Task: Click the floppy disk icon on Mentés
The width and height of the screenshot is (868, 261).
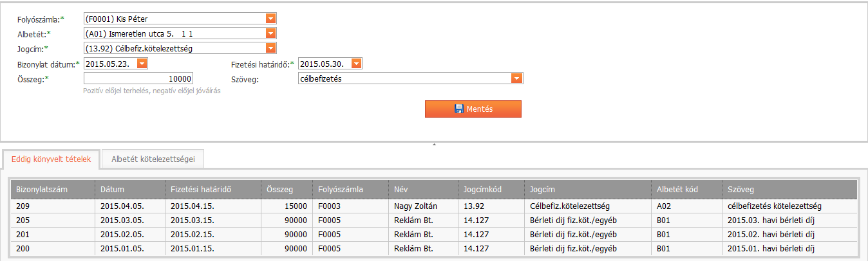Action: click(458, 109)
